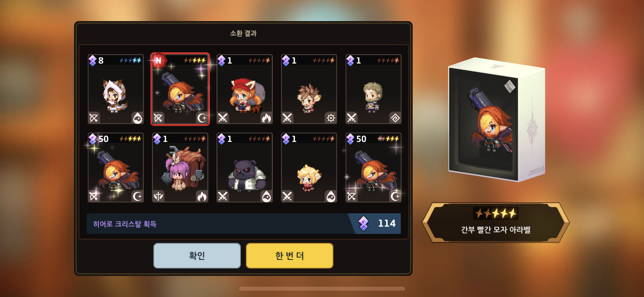
Task: Click the hero crystal icon beside 114
Action: click(364, 224)
